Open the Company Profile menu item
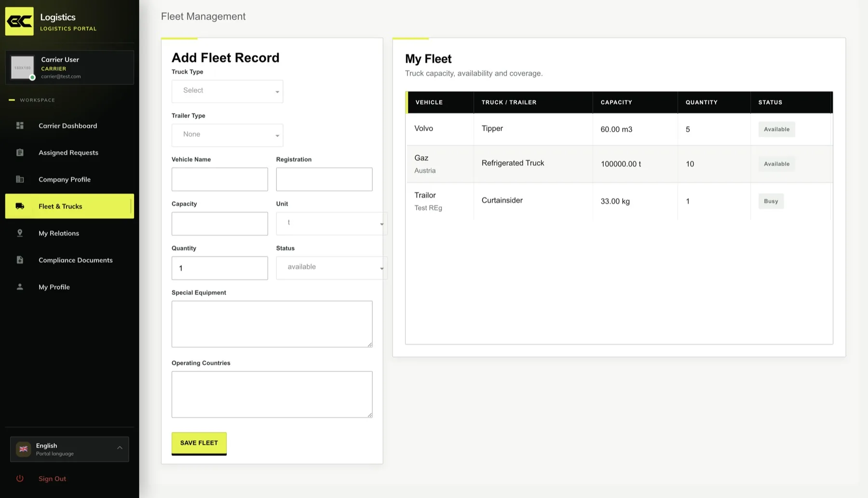Viewport: 868px width, 498px height. (x=69, y=179)
